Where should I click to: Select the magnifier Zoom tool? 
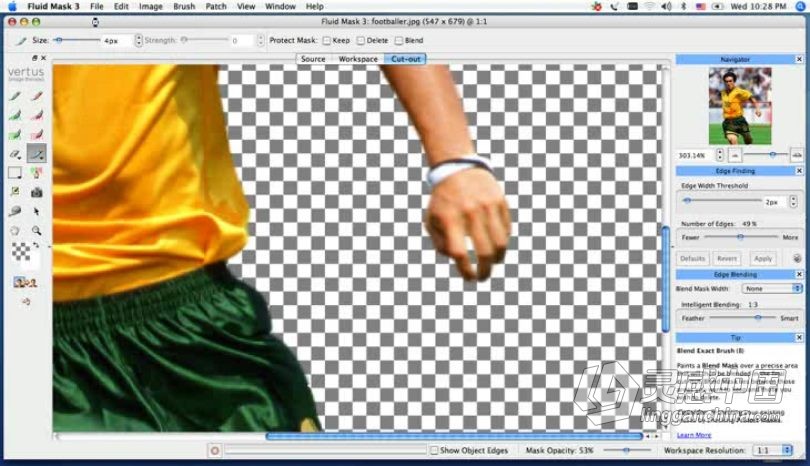tap(36, 230)
